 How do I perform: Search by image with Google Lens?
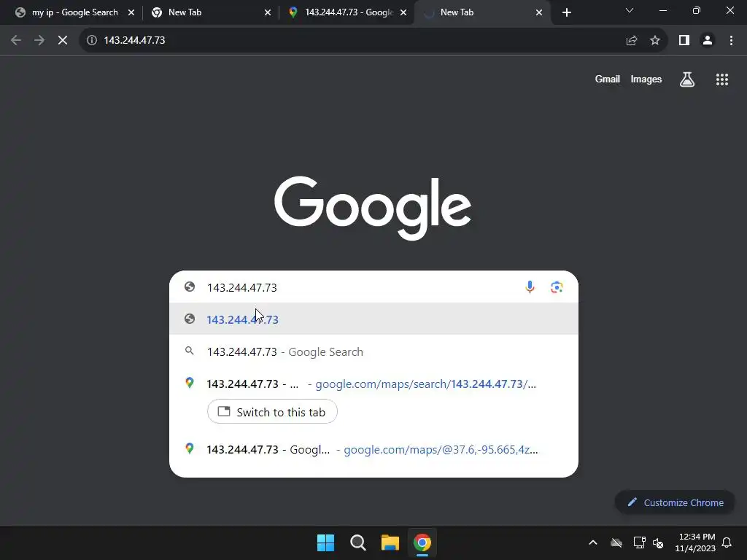(x=557, y=287)
